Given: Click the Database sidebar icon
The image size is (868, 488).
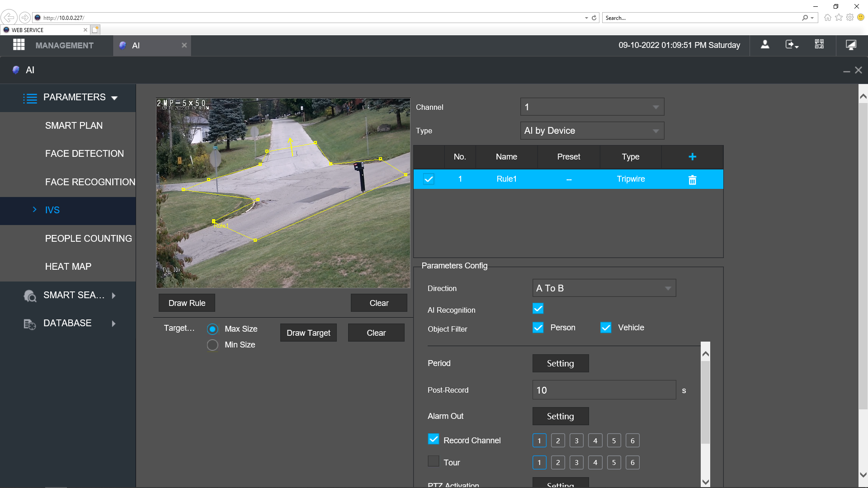Looking at the screenshot, I should pos(30,324).
